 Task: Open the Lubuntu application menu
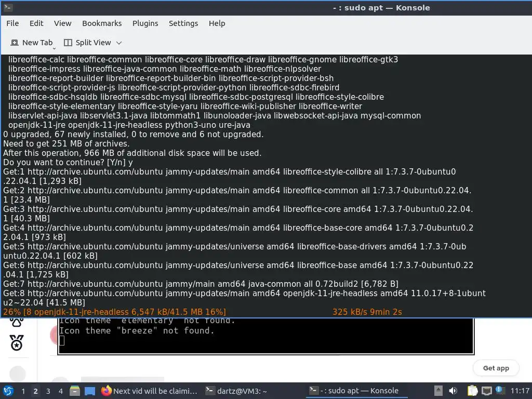(8, 391)
